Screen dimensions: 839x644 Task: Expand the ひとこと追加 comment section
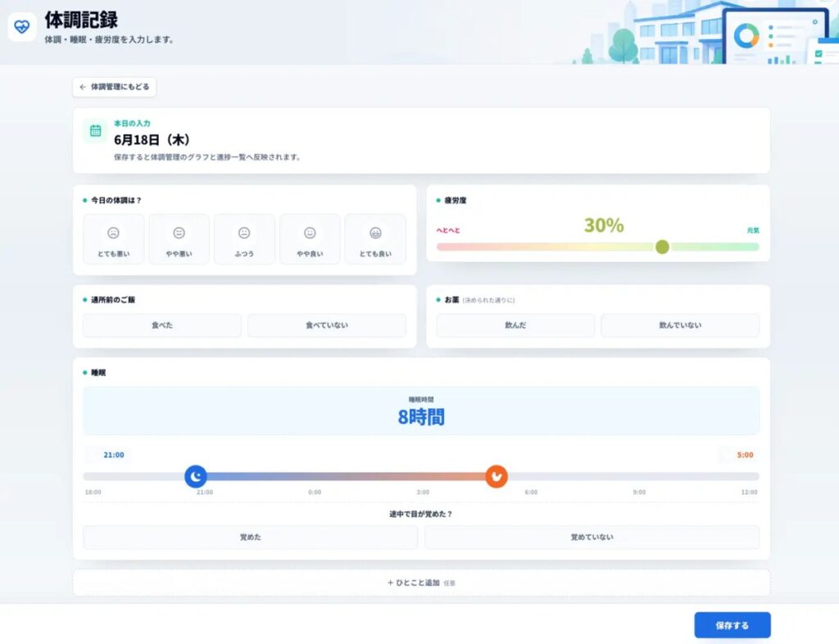422,583
